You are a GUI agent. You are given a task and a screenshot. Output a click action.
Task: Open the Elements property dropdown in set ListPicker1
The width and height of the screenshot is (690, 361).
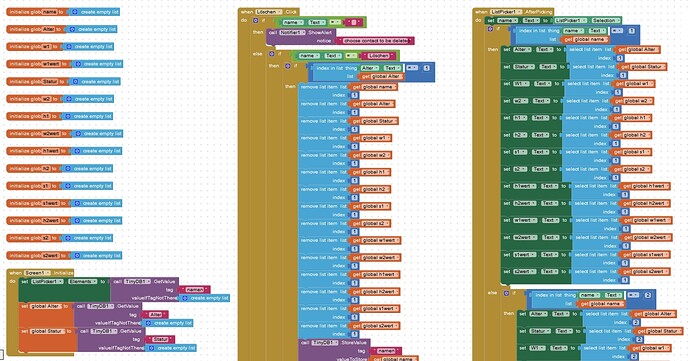click(83, 281)
